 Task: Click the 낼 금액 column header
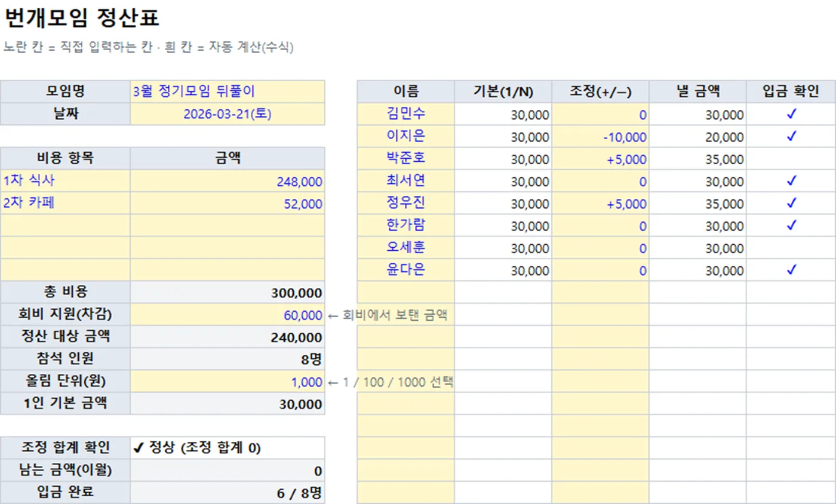[698, 92]
